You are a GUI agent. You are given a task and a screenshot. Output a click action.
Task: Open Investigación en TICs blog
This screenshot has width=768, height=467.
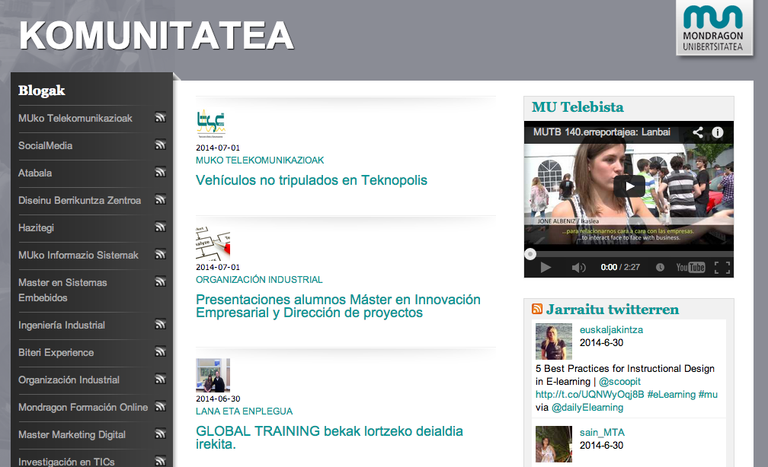pos(66,462)
